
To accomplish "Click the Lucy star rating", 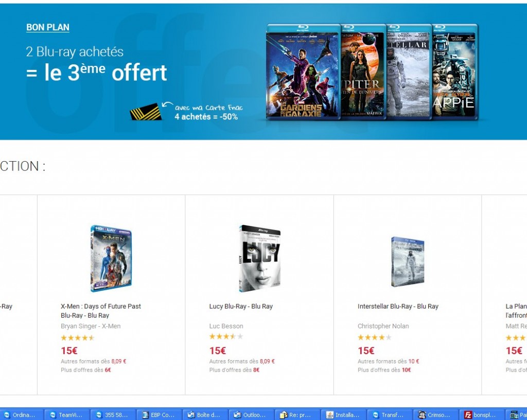I will (226, 336).
